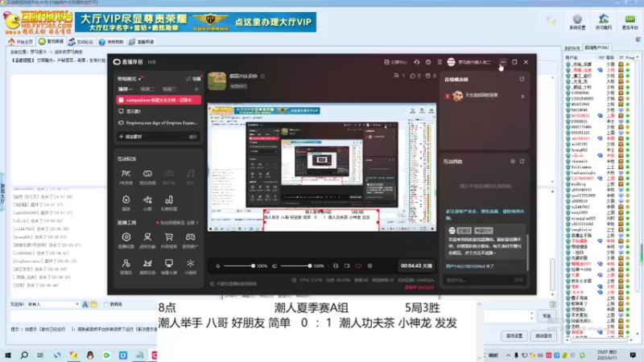The width and height of the screenshot is (644, 362).
Task: Click clear sources button
Action: click(x=192, y=137)
